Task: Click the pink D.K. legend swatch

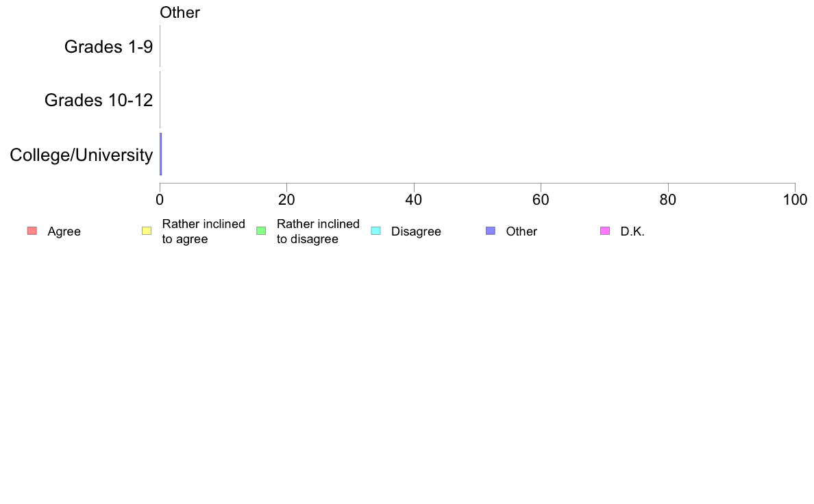Action: [605, 231]
